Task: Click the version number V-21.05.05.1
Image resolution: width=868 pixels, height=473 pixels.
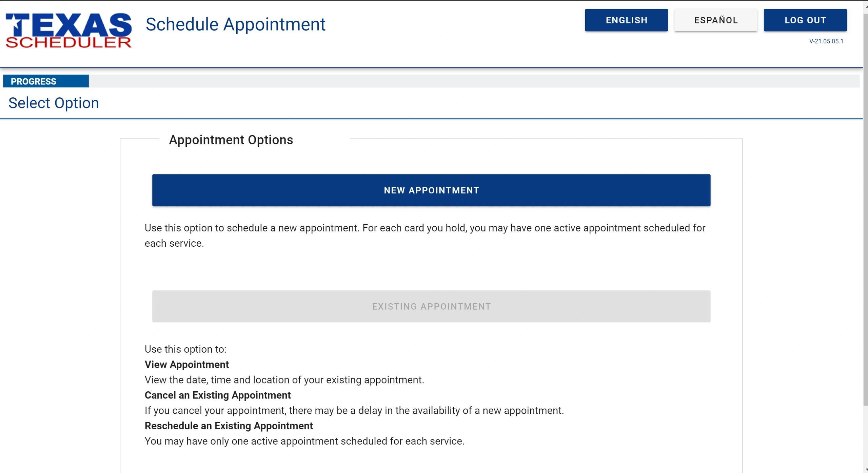Action: pos(826,41)
